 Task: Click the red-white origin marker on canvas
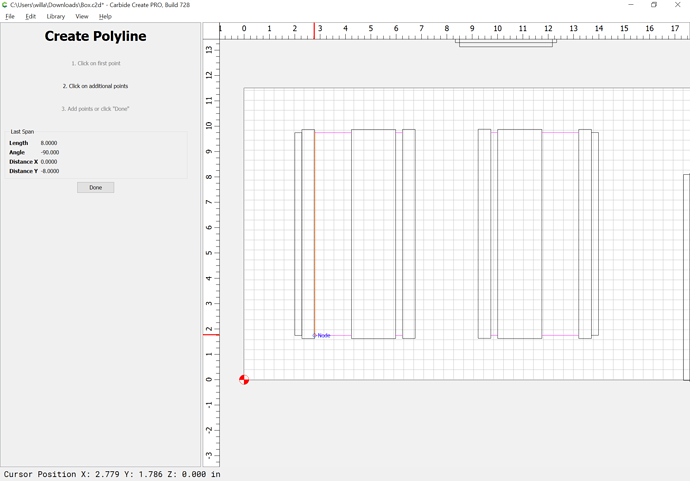tap(244, 380)
